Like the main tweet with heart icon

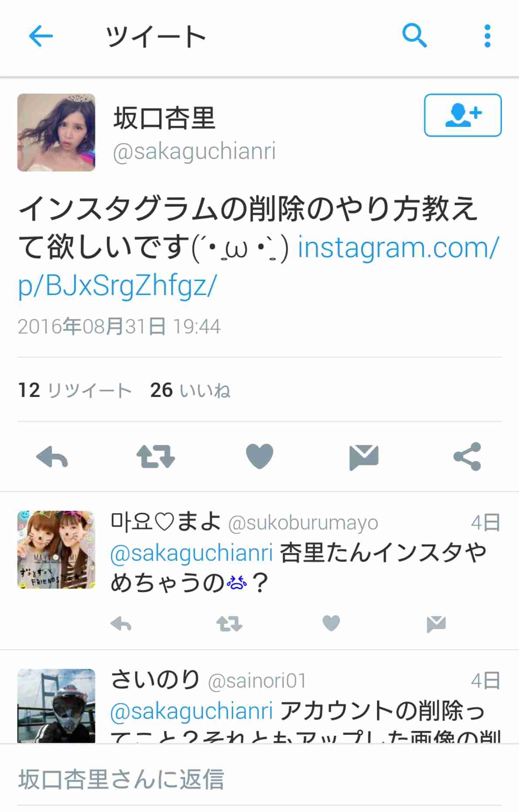260,456
